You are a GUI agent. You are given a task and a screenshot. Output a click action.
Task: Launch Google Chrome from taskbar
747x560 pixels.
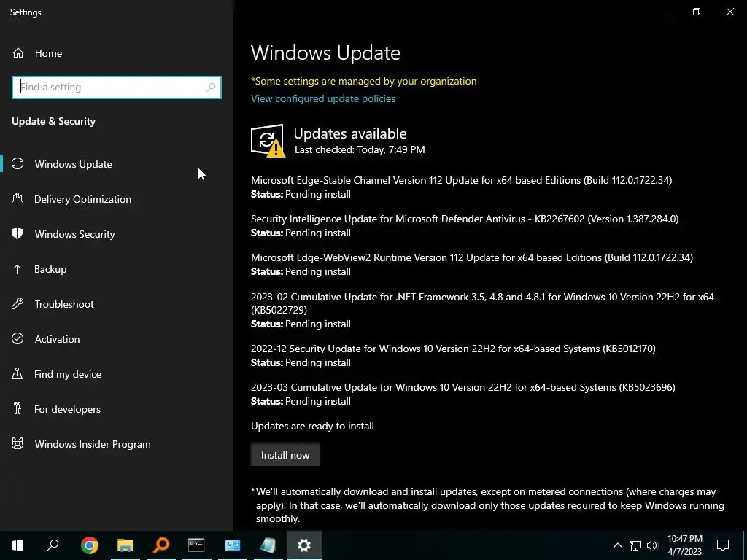pyautogui.click(x=89, y=545)
